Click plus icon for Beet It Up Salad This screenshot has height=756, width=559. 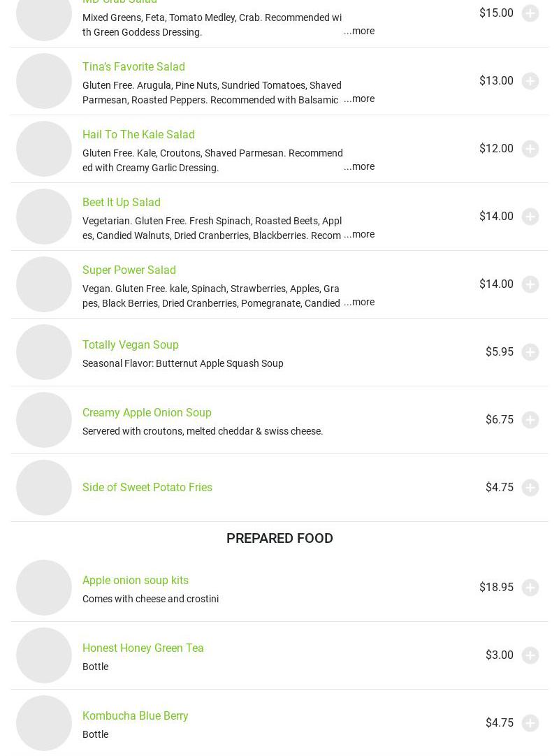coord(530,217)
